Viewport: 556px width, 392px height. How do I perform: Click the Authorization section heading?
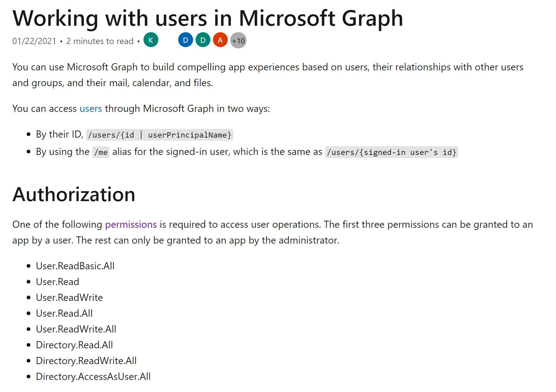(x=74, y=195)
